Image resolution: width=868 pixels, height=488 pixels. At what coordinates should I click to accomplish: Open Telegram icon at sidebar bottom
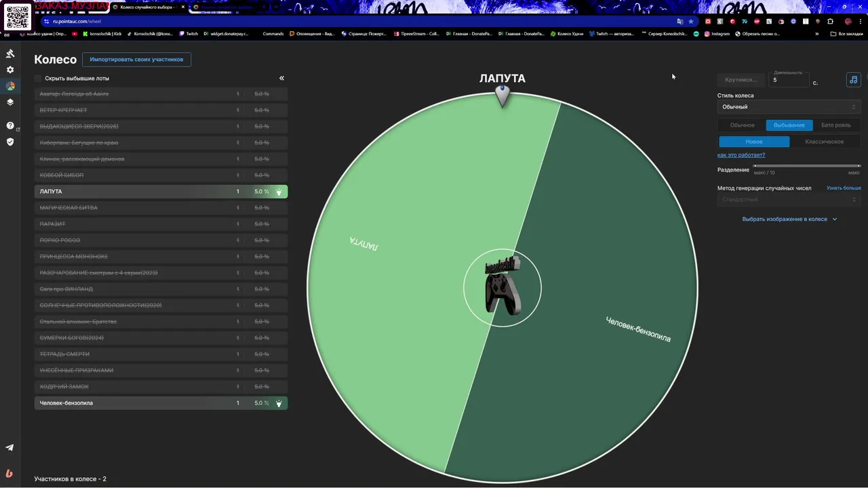(x=9, y=447)
